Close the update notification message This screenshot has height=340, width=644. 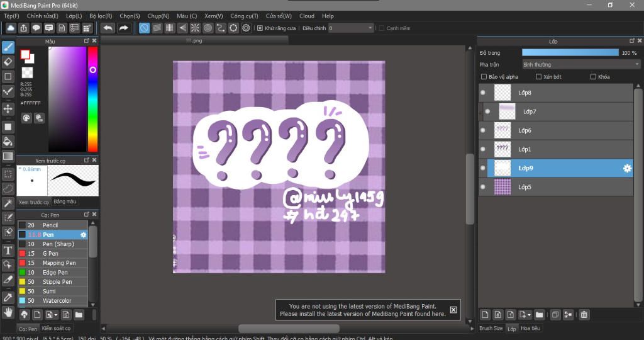(x=453, y=310)
